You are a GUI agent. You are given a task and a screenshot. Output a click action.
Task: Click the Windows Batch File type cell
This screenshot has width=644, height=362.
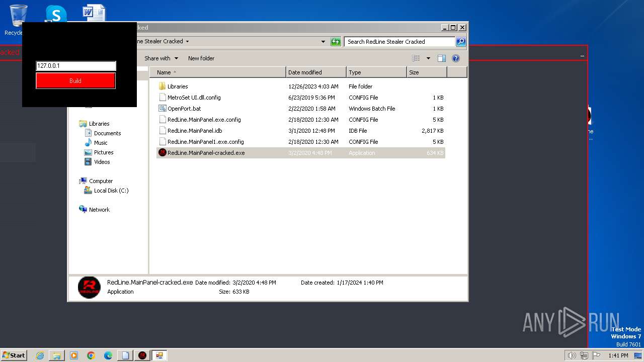(x=372, y=109)
